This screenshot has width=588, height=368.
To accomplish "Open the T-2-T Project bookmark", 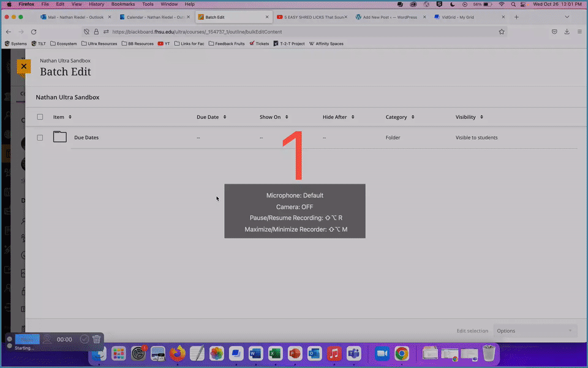I will point(288,44).
